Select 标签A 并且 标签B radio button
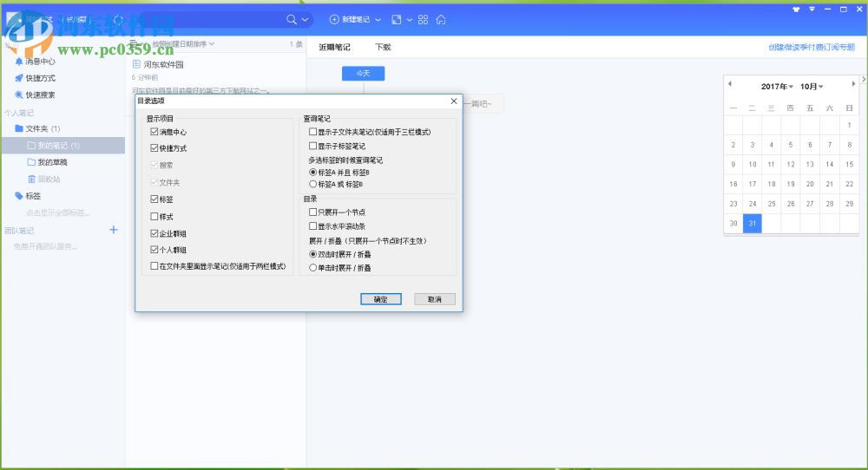This screenshot has height=470, width=868. [312, 173]
